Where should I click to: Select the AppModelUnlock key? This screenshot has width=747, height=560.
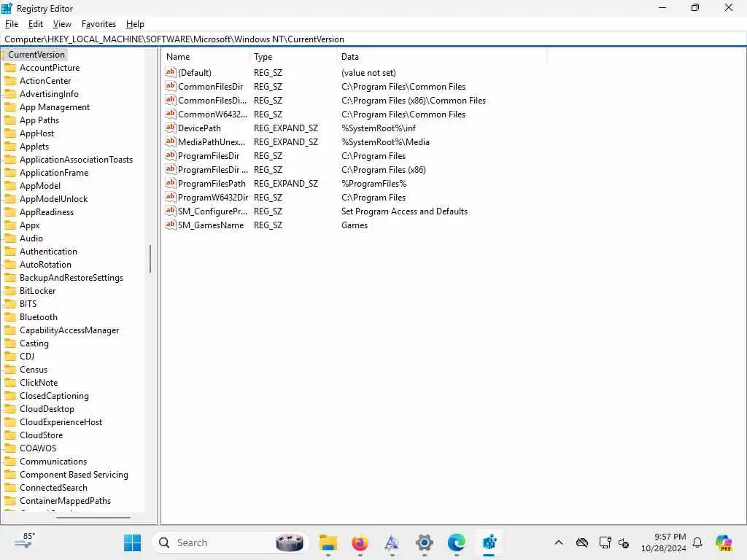pyautogui.click(x=53, y=198)
